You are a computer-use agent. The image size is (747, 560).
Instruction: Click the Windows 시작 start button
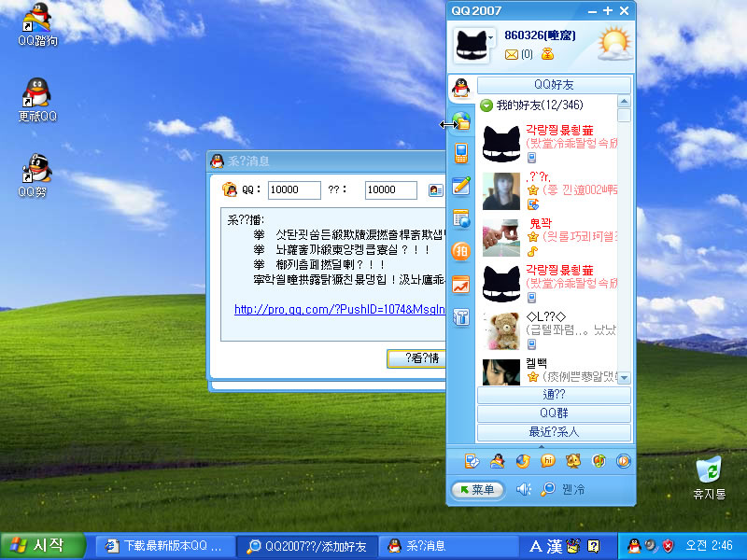pyautogui.click(x=43, y=546)
